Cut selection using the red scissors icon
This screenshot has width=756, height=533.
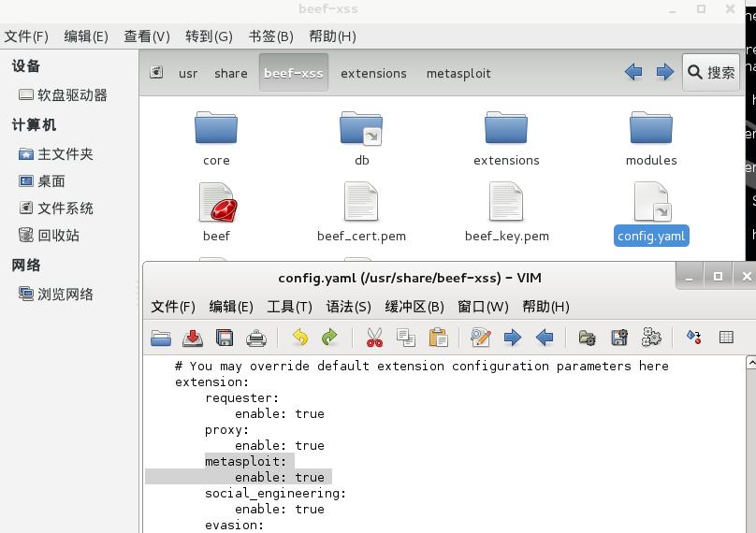pyautogui.click(x=374, y=338)
